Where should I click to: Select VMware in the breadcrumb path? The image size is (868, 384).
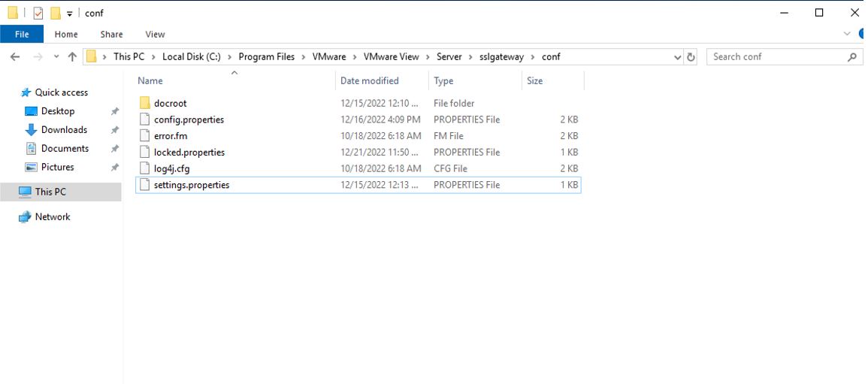point(329,56)
